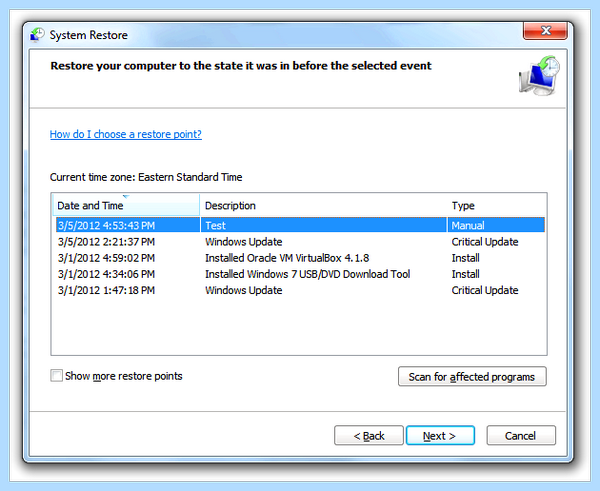Sort by Description column header
This screenshot has width=600, height=491.
(x=323, y=206)
